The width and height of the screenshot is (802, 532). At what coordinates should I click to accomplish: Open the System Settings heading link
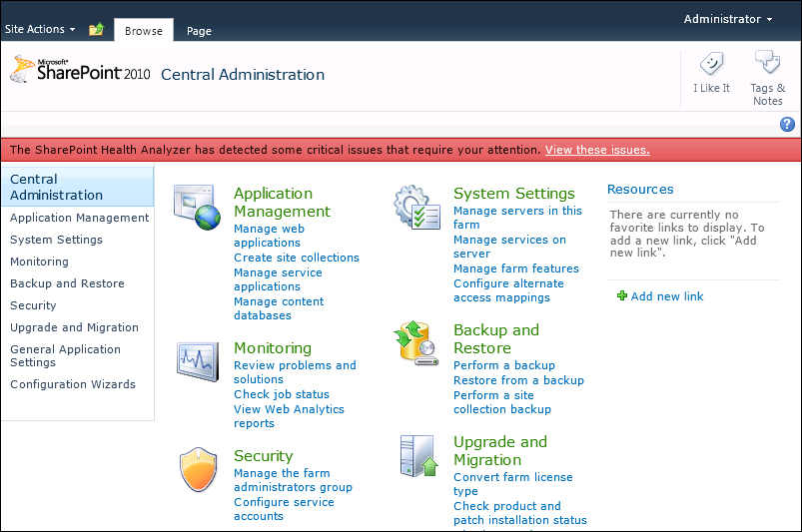coord(514,194)
